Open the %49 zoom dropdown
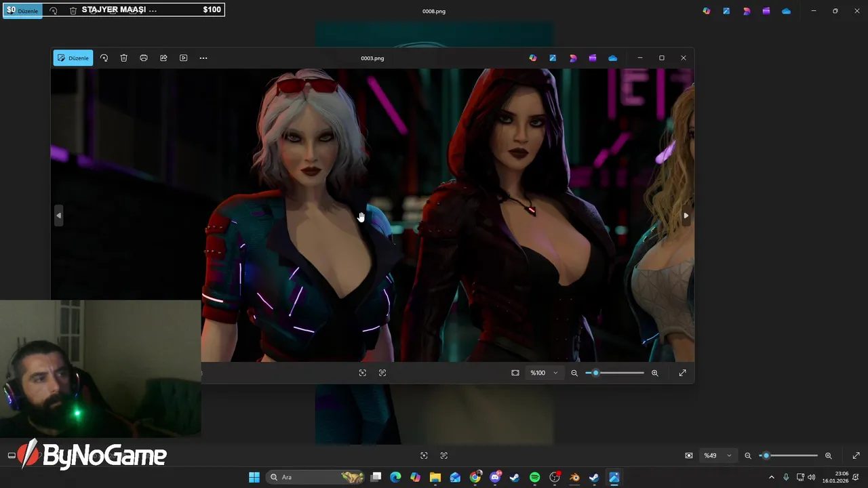 (717, 455)
